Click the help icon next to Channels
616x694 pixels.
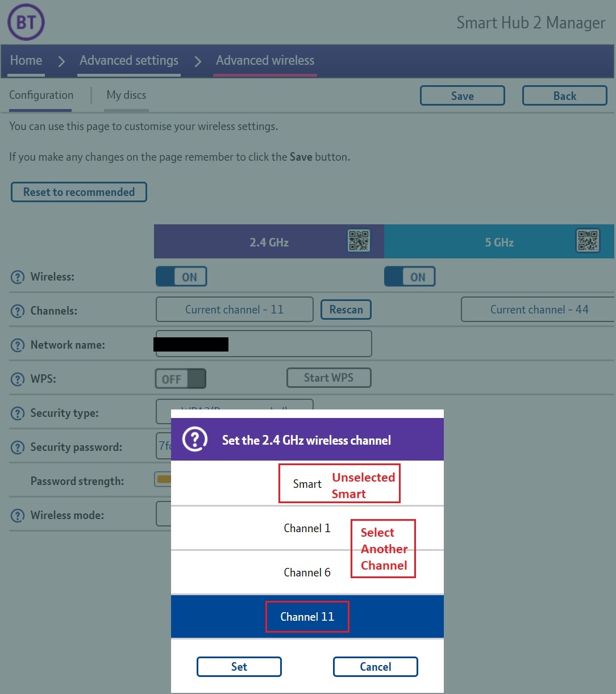coord(17,311)
